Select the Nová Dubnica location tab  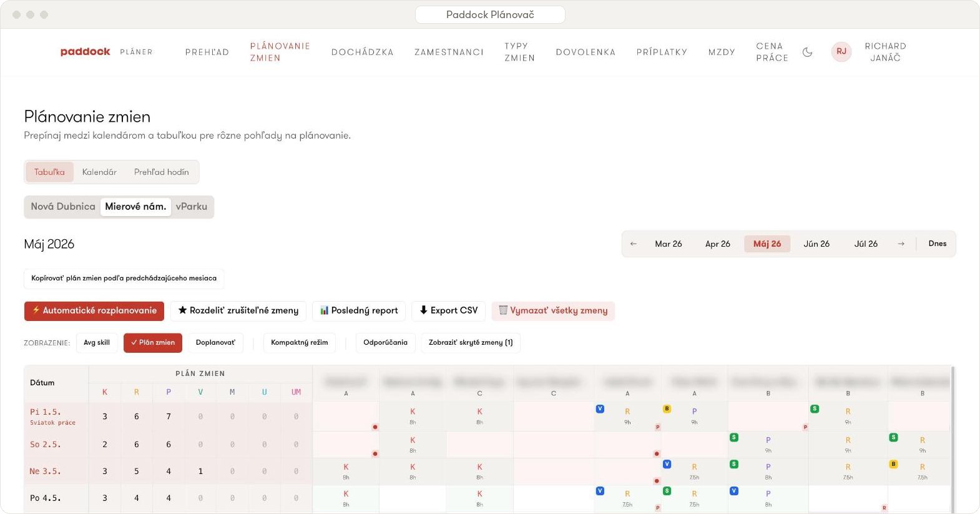click(x=63, y=207)
